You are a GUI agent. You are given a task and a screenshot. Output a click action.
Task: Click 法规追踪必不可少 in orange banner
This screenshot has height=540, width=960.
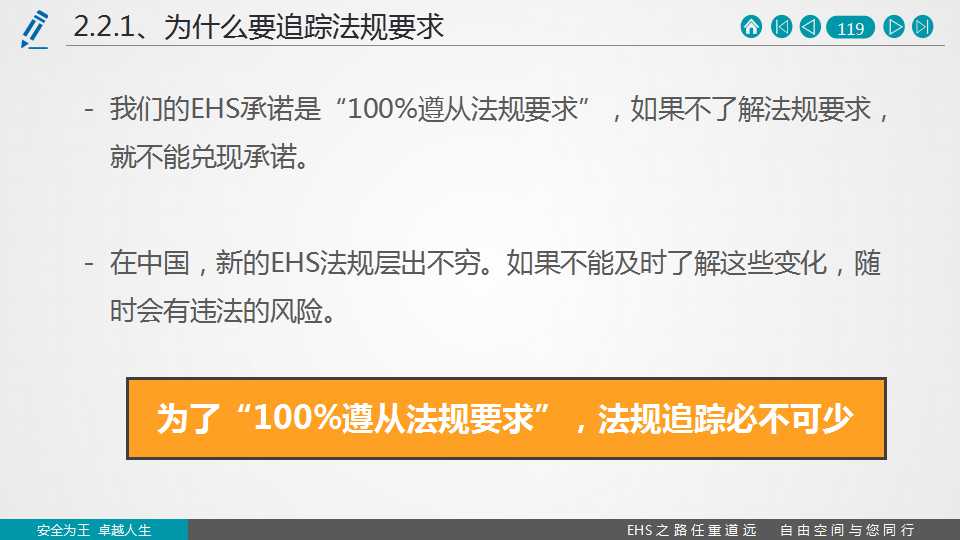pyautogui.click(x=726, y=419)
